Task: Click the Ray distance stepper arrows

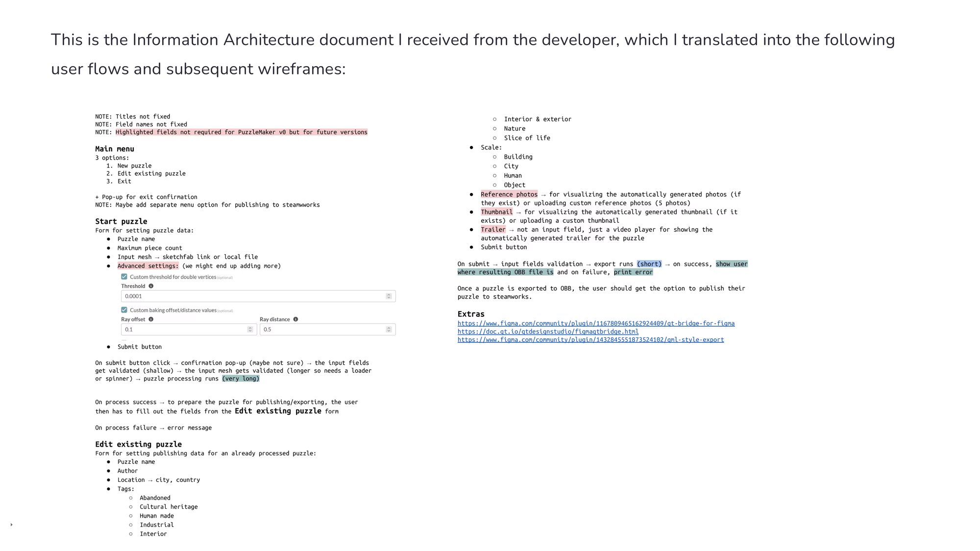Action: 389,330
